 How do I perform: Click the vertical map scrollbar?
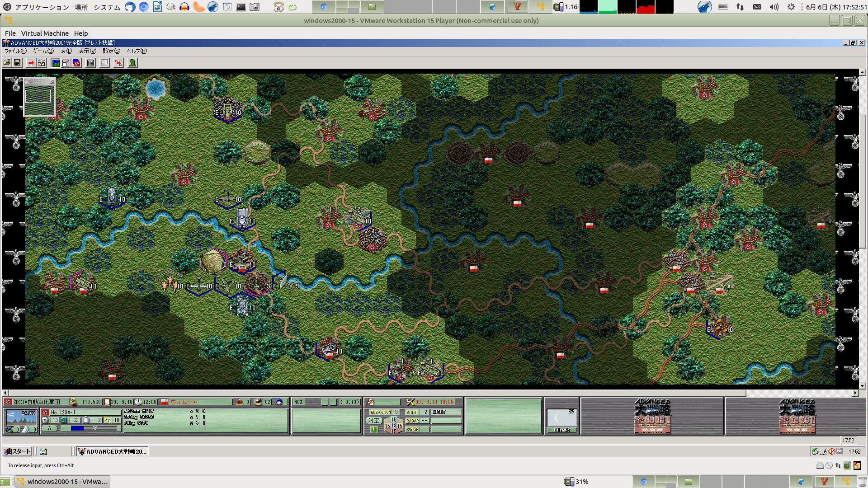coord(862,229)
